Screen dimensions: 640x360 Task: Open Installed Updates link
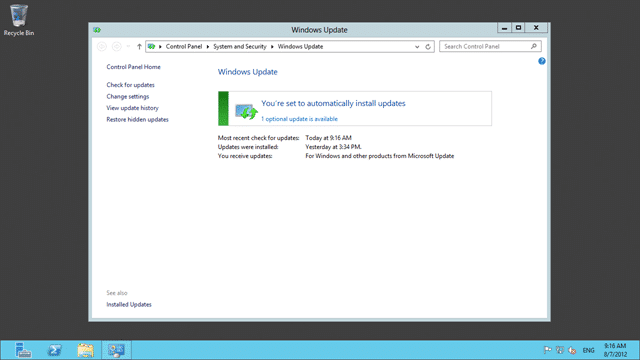pyautogui.click(x=129, y=304)
